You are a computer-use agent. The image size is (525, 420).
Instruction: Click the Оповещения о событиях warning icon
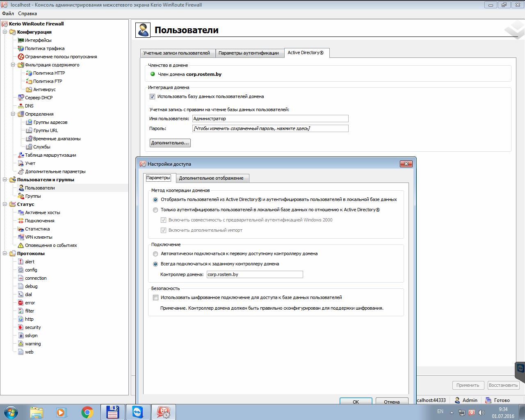(21, 245)
